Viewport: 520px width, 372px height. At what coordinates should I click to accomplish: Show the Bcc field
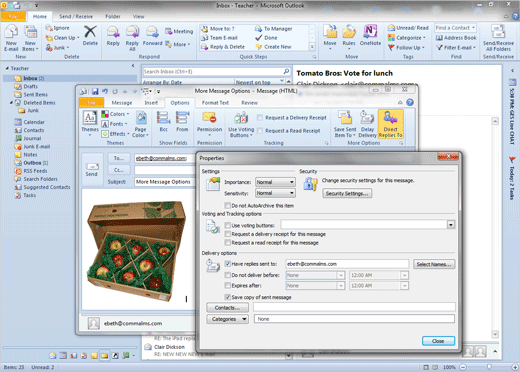164,122
